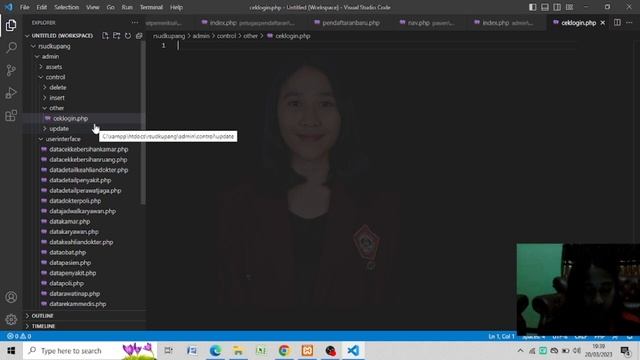Open the Search view in activity bar
The image size is (640, 360).
[x=11, y=48]
